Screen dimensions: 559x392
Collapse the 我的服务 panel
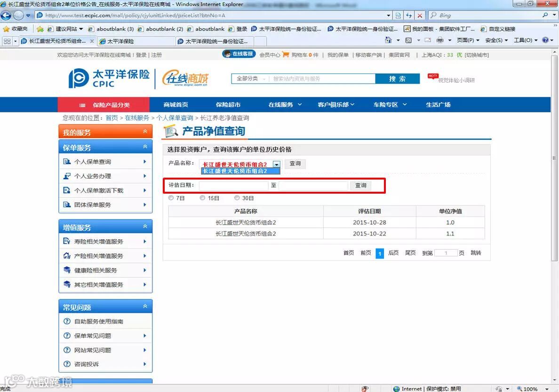[145, 132]
